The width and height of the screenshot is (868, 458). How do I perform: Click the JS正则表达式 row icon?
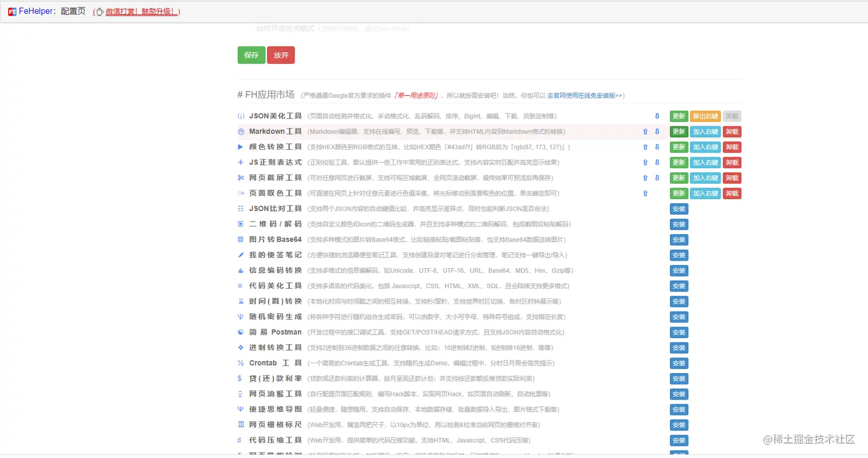pyautogui.click(x=241, y=162)
